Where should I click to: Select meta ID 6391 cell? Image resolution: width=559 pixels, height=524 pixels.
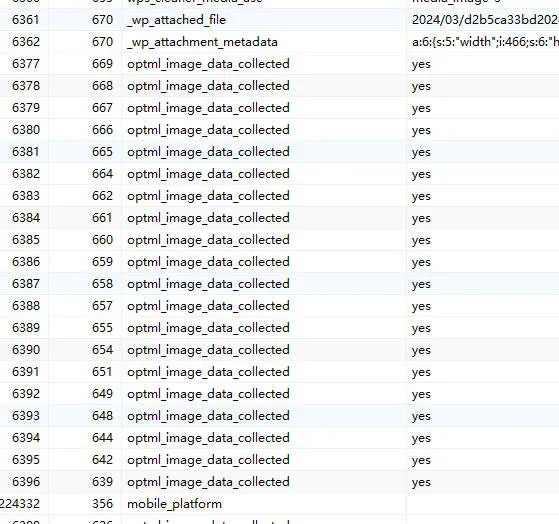point(24,372)
